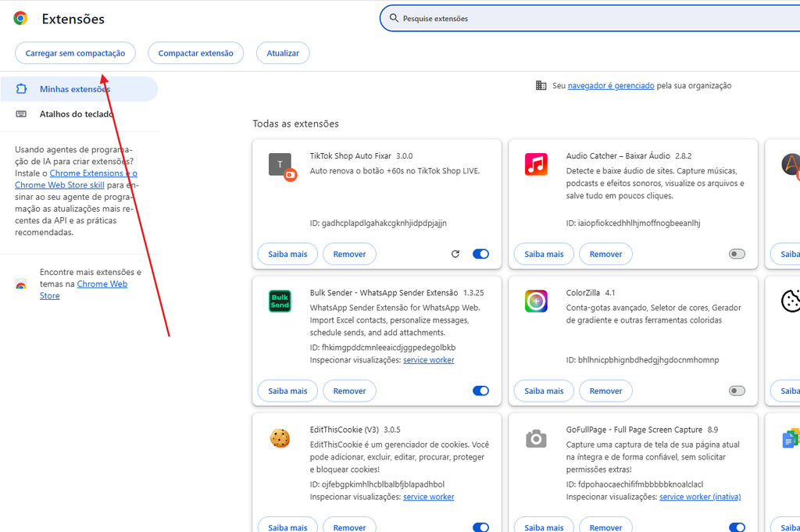Click the Extensões page title
This screenshot has width=800, height=532.
(x=73, y=19)
